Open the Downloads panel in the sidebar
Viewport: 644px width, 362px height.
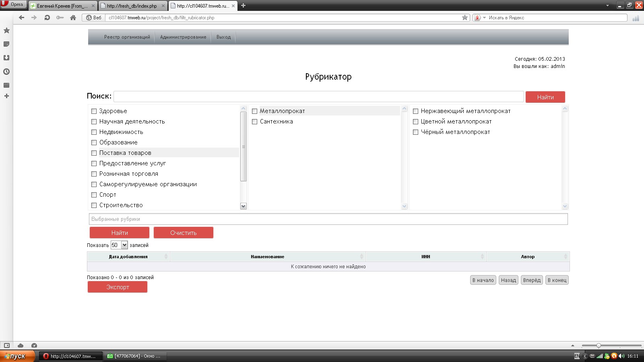pos(6,58)
